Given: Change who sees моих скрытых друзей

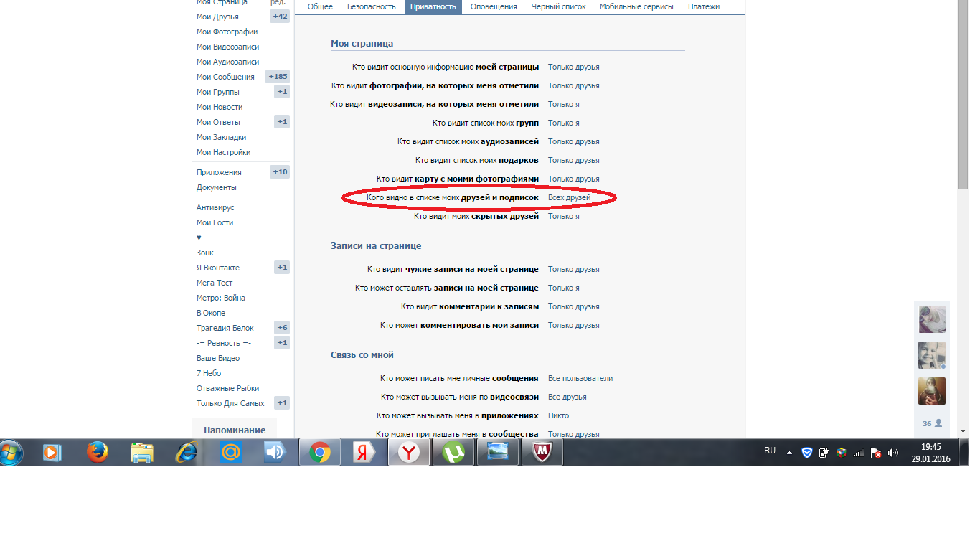Looking at the screenshot, I should pos(564,216).
